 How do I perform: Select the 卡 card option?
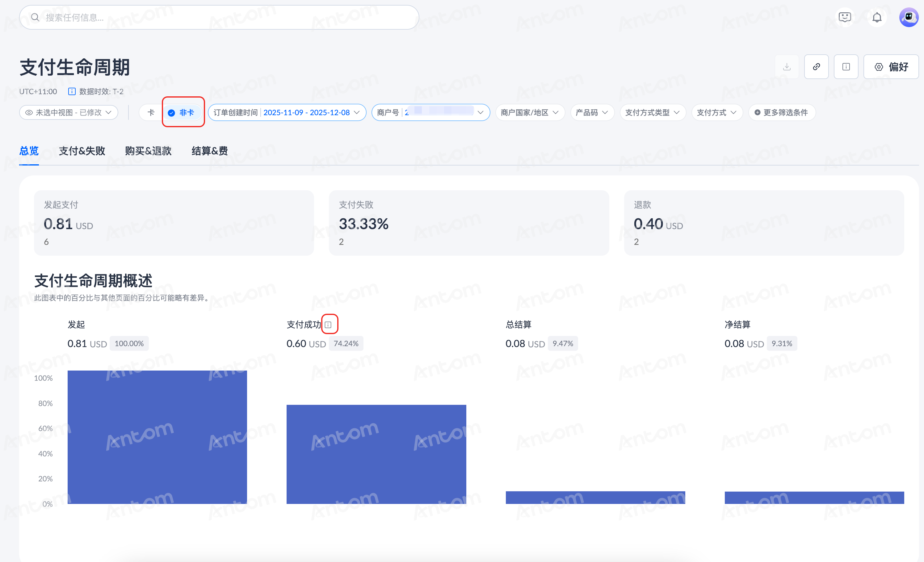(151, 112)
